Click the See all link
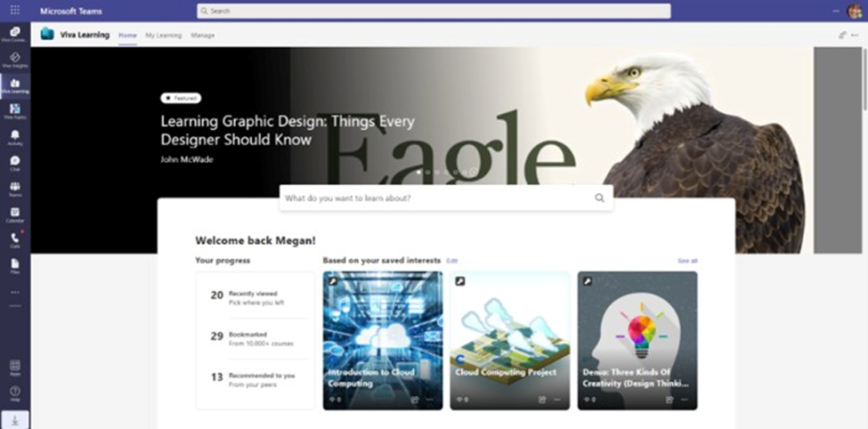 tap(687, 261)
